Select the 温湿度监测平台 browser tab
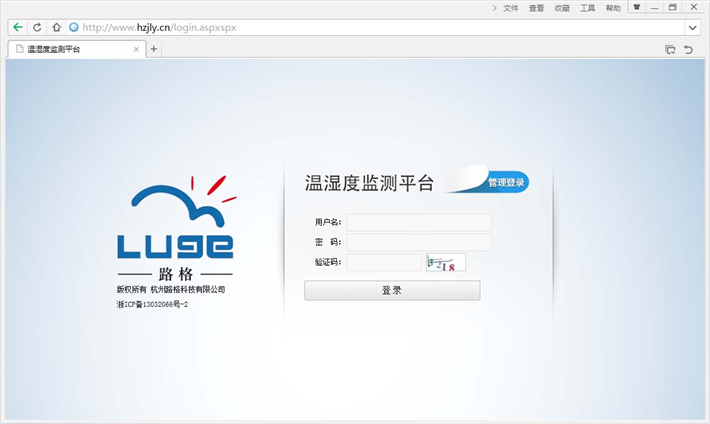The width and height of the screenshot is (710, 424). pyautogui.click(x=77, y=49)
